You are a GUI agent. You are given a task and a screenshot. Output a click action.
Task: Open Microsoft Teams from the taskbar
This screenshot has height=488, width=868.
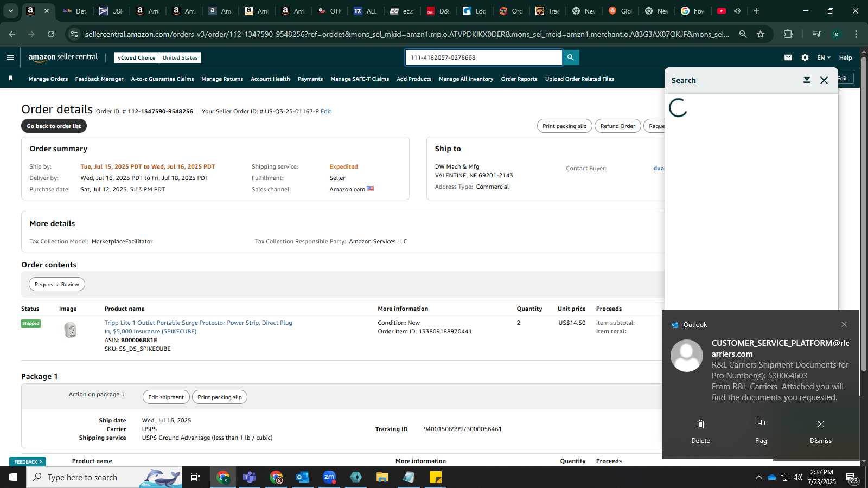(250, 477)
